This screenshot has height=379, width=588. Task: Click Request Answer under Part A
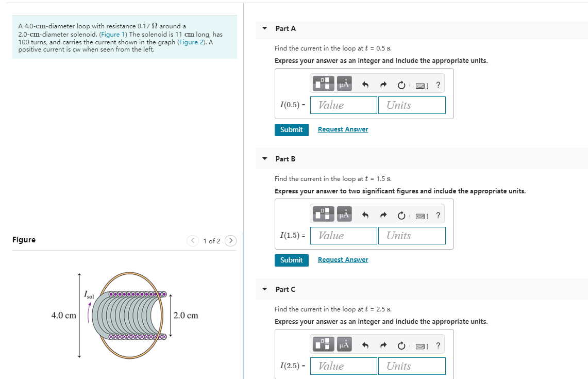tap(343, 129)
